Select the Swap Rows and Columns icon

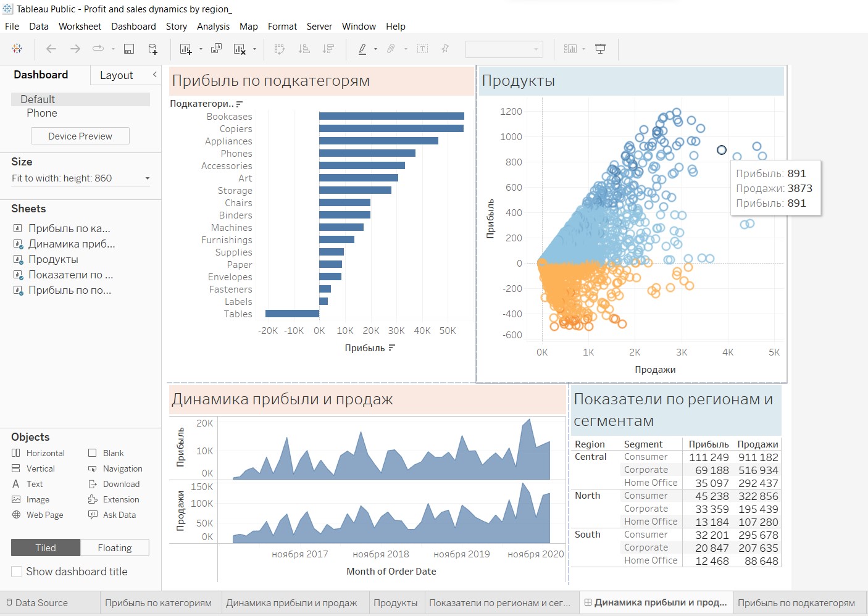click(x=280, y=49)
